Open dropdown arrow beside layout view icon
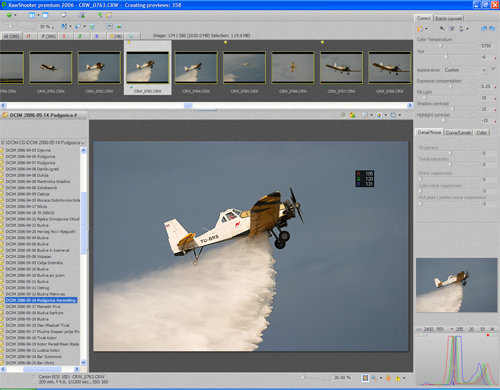Viewport: 500px width, 390px height. [x=38, y=15]
